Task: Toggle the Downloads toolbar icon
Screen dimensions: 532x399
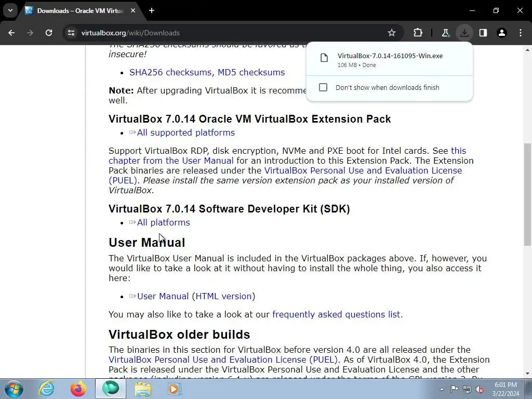Action: click(464, 33)
